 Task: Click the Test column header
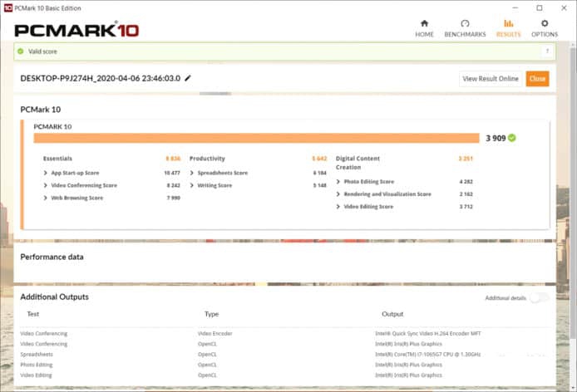(33, 314)
